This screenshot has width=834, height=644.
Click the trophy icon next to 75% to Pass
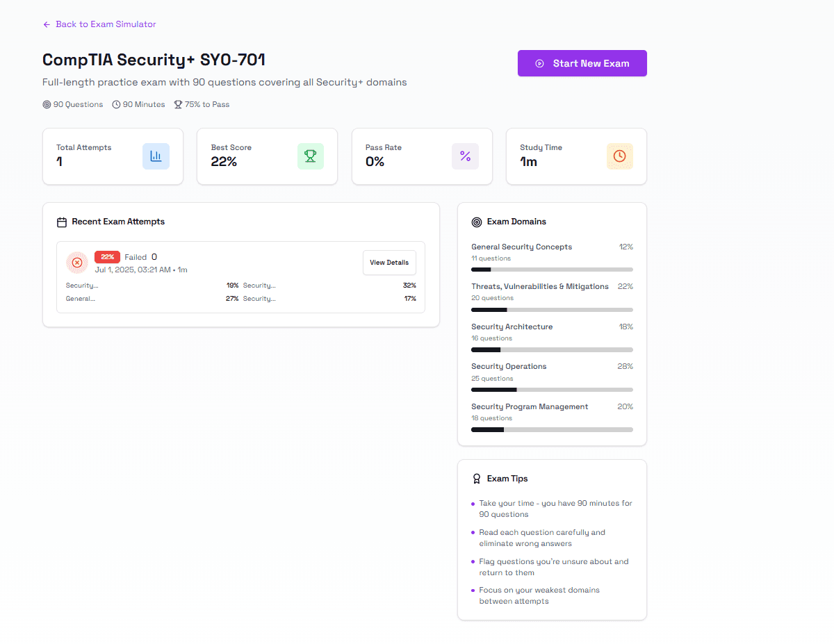pyautogui.click(x=178, y=104)
